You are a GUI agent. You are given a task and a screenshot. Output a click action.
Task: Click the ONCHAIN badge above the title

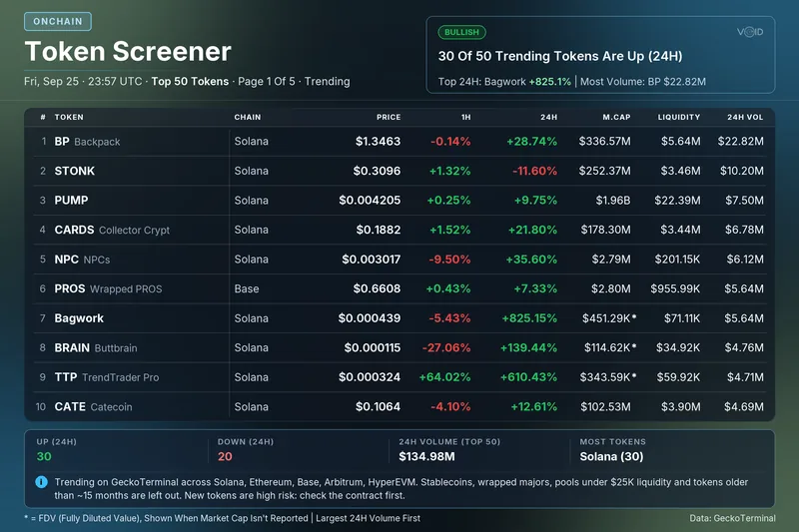(x=58, y=21)
